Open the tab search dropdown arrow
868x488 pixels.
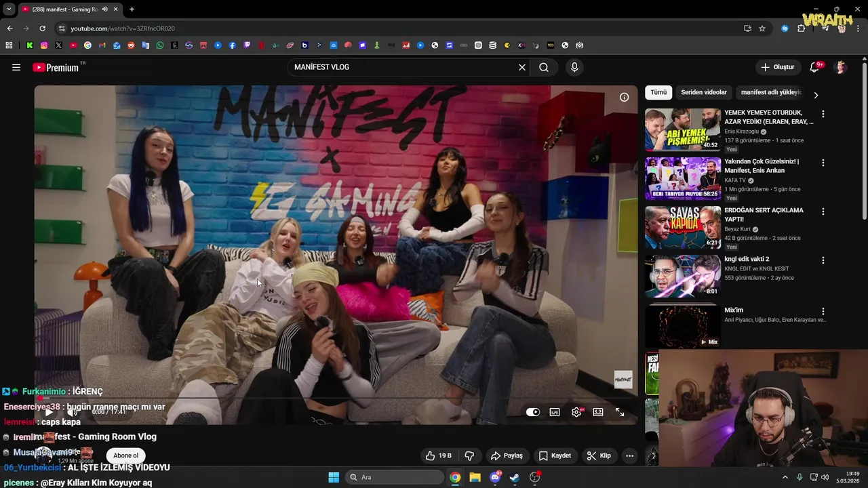[9, 9]
